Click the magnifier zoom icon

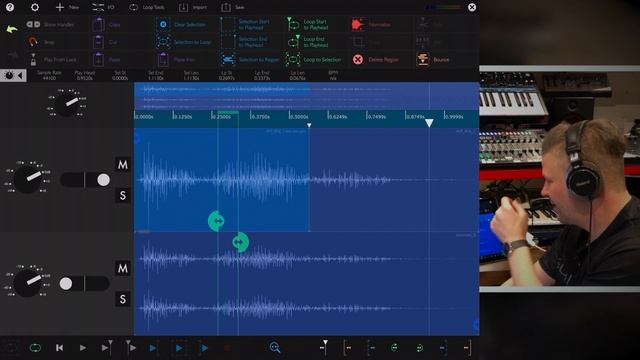coord(275,348)
